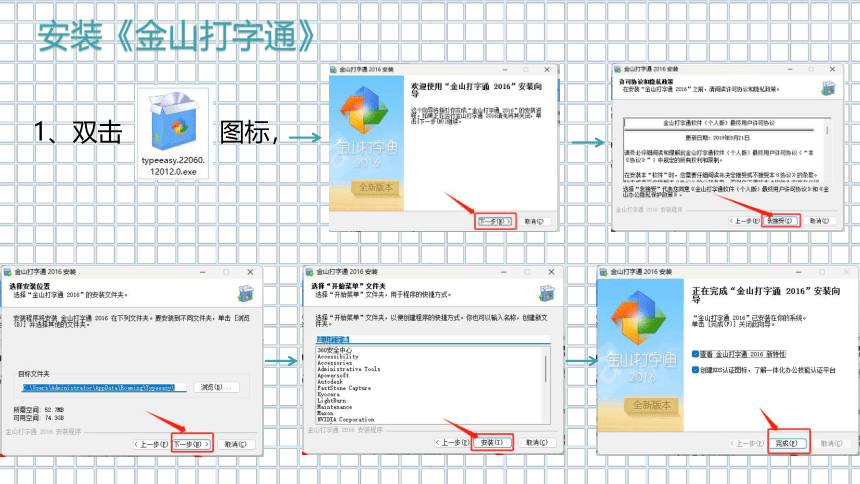Select FastStone Capture in the folder list

(344, 388)
